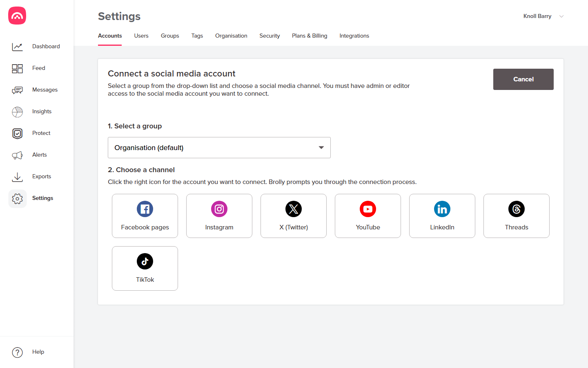Click the Feed sidebar label

(x=39, y=68)
